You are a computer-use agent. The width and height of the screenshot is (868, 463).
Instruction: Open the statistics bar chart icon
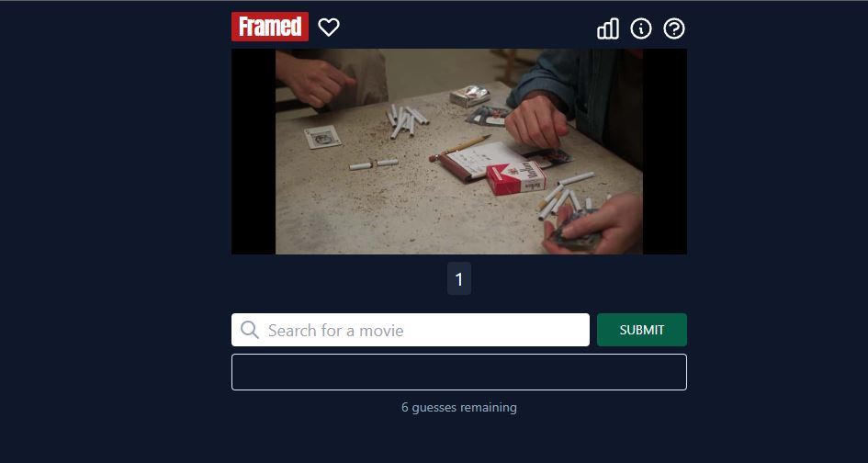click(608, 28)
